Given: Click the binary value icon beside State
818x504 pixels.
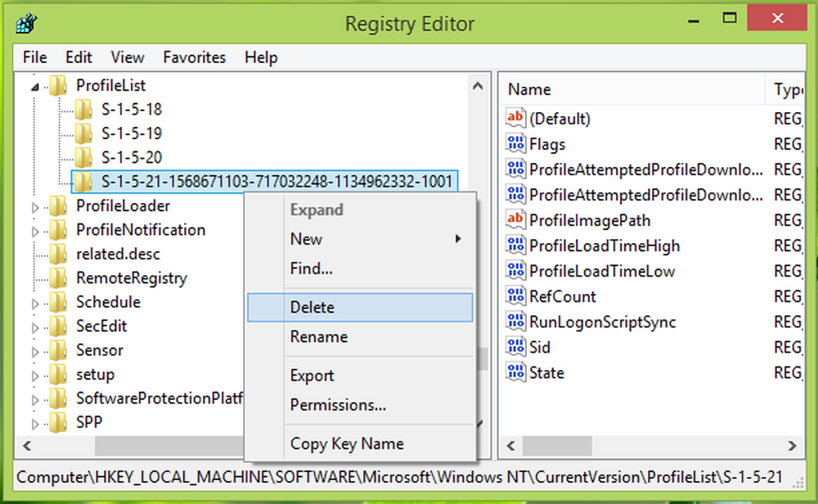Looking at the screenshot, I should (x=515, y=372).
